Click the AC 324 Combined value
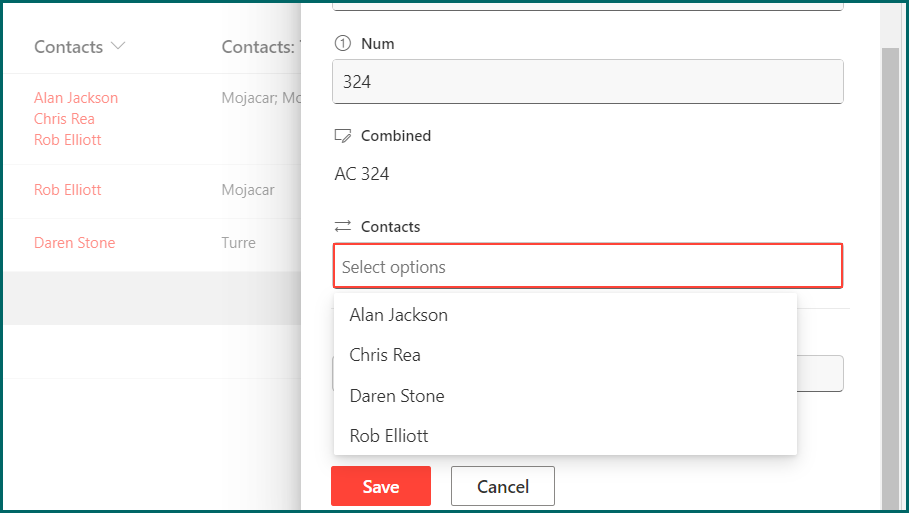The width and height of the screenshot is (909, 513). coord(362,174)
